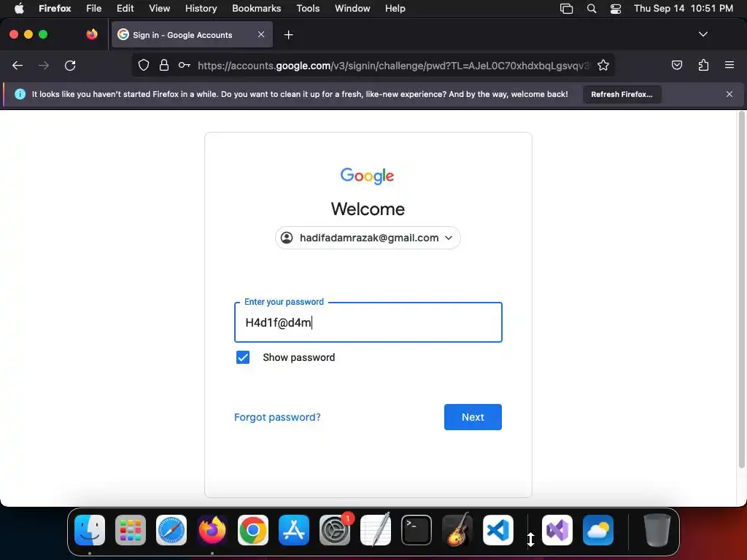Click the Google logo
Viewport: 747px width, 560px height.
coord(368,176)
